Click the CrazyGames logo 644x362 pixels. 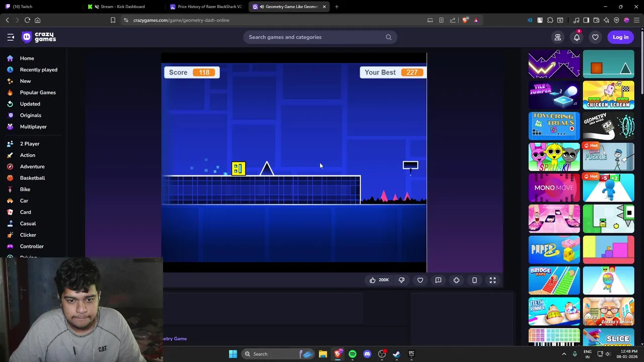(x=39, y=37)
